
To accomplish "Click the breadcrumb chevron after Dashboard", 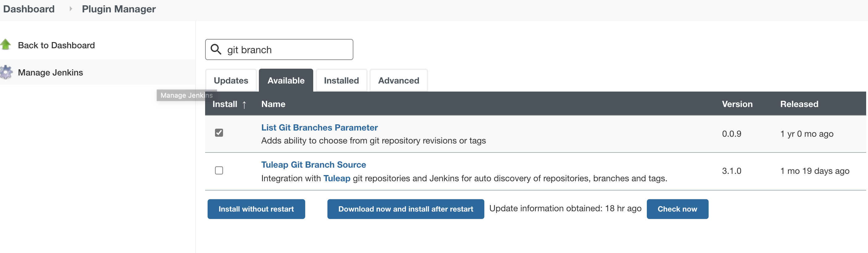I will click(x=70, y=9).
